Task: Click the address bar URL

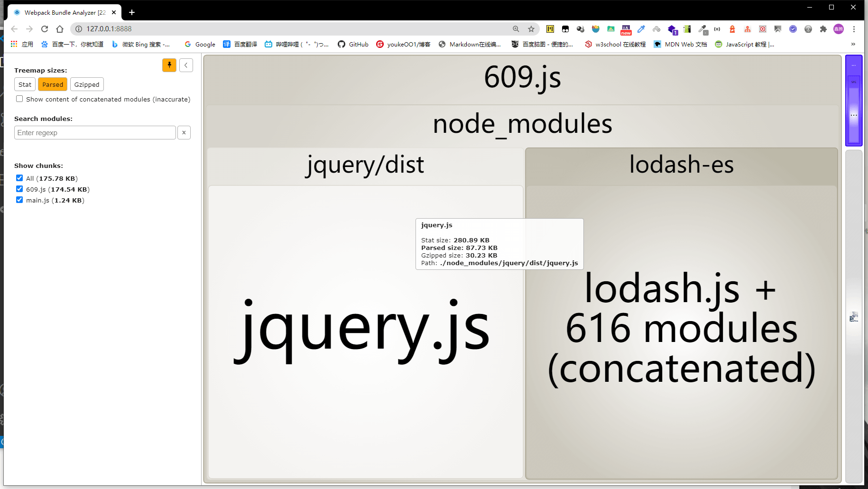Action: pos(109,29)
